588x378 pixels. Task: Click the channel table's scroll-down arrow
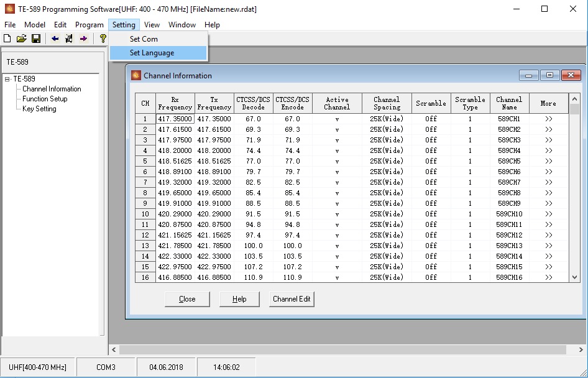click(574, 277)
